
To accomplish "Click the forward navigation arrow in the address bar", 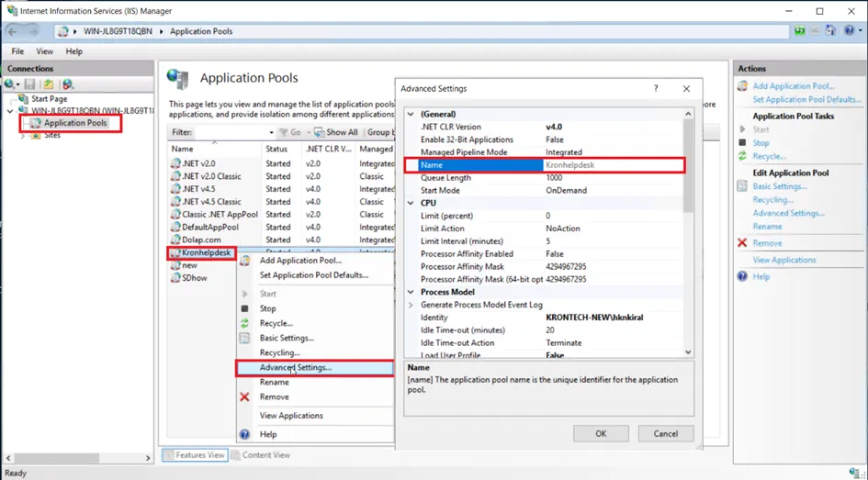I will click(x=33, y=31).
